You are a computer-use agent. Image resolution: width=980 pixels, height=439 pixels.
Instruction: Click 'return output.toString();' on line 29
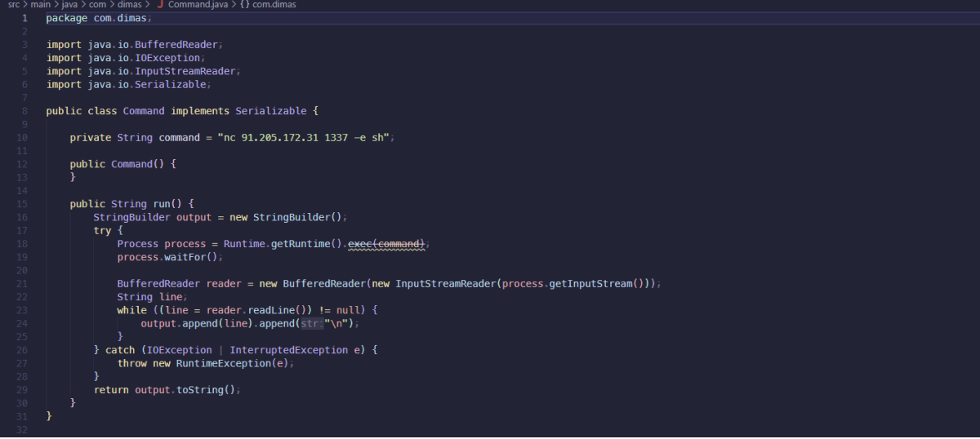[167, 389]
